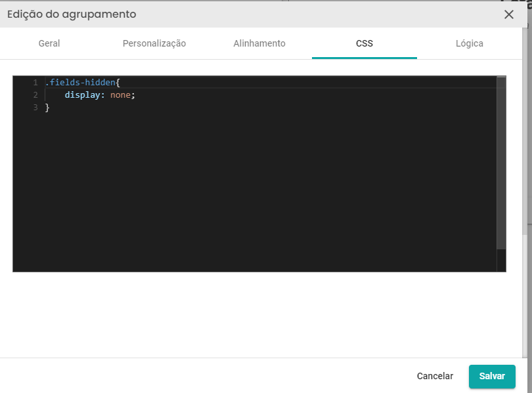
Task: Click line number 2 in gutter
Action: pyautogui.click(x=35, y=95)
